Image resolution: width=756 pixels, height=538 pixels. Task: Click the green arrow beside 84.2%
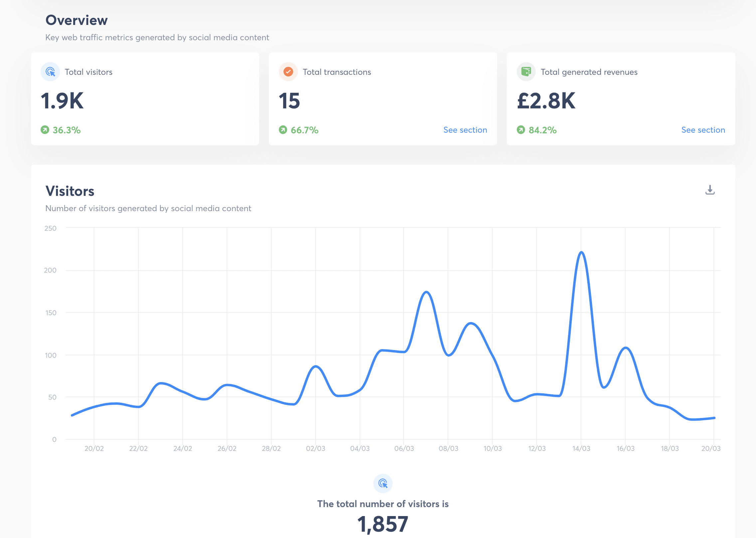pyautogui.click(x=521, y=130)
